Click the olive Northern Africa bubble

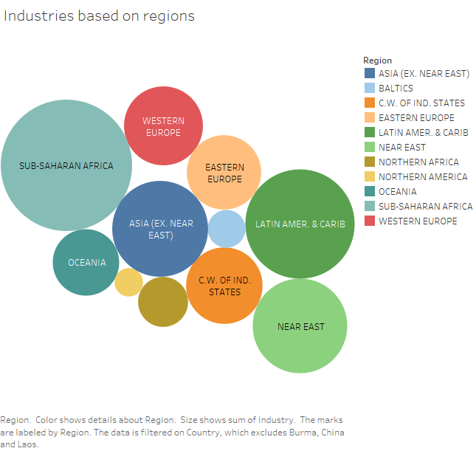pyautogui.click(x=163, y=302)
